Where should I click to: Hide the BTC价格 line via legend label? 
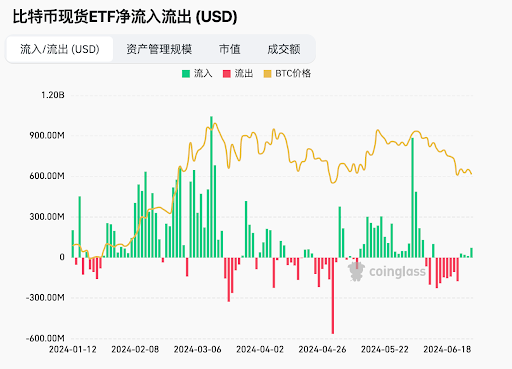(x=293, y=73)
